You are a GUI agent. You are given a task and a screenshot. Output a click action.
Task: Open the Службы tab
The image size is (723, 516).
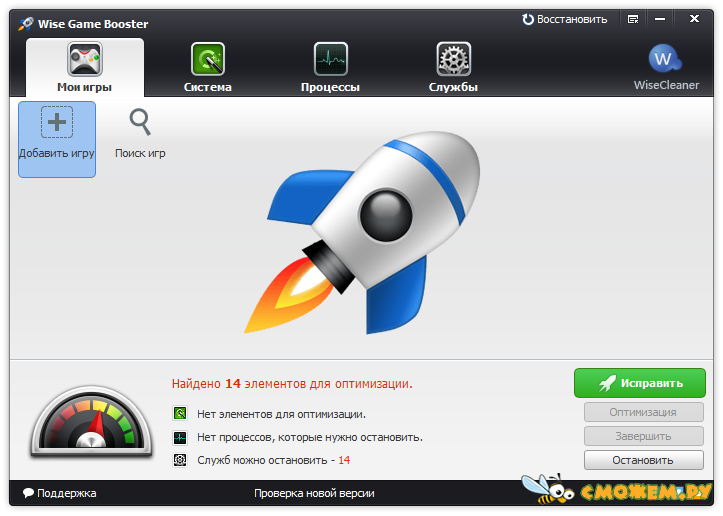coord(453,68)
